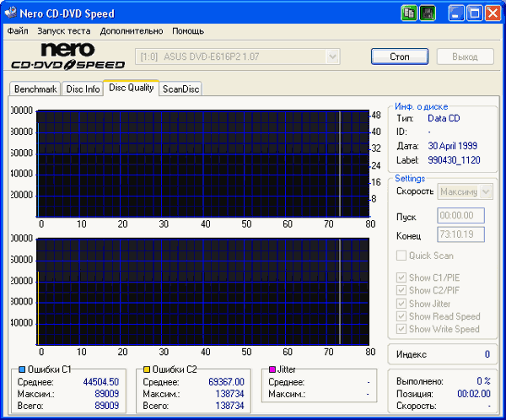This screenshot has height=420, width=506.
Task: Select the Disc Quality tab
Action: click(131, 88)
